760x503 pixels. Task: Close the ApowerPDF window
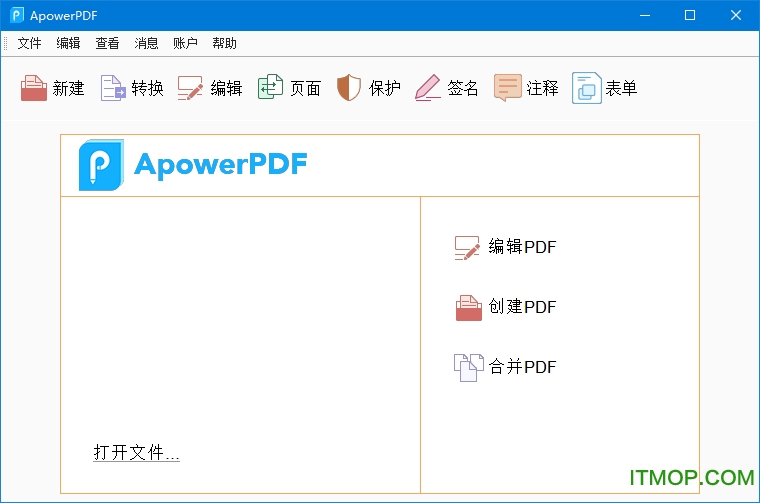pos(736,16)
